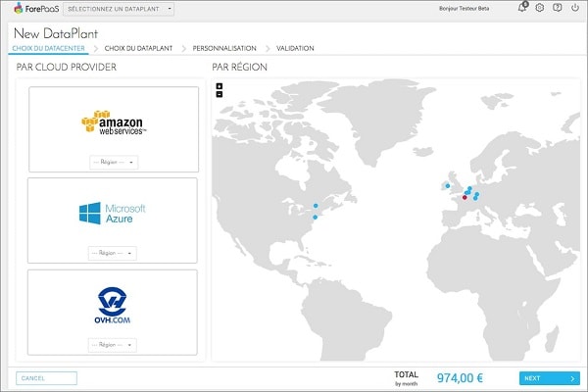Screen dimensions: 588x392
Task: Switch to Choix du DataPlant step
Action: tap(138, 48)
